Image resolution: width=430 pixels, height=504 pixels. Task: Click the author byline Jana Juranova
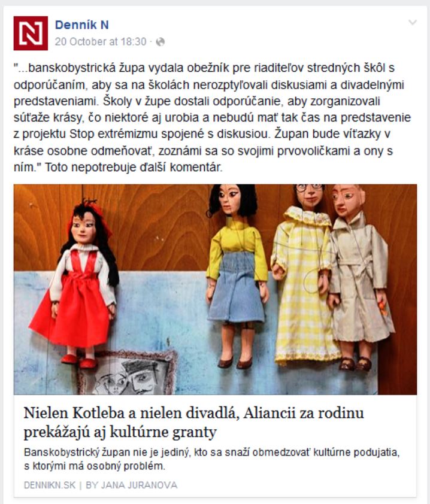[132, 485]
